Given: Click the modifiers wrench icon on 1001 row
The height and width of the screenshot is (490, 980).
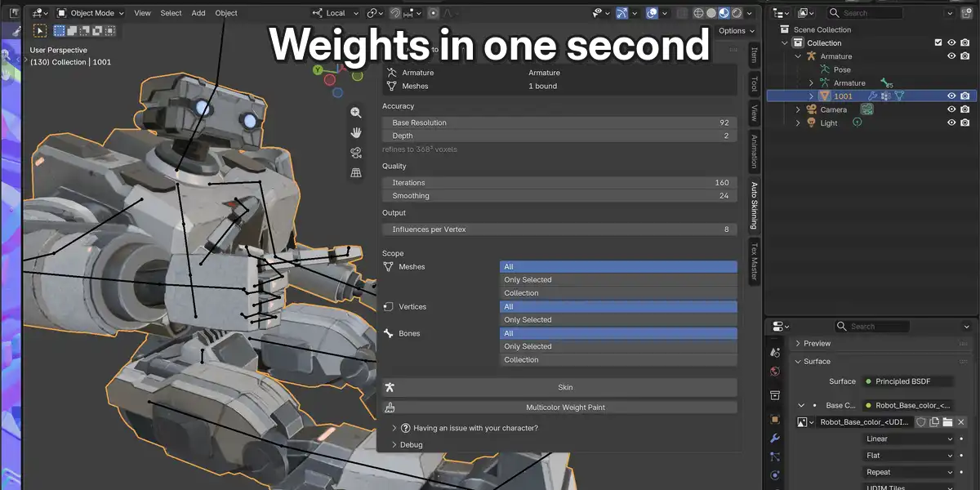Looking at the screenshot, I should click(873, 96).
